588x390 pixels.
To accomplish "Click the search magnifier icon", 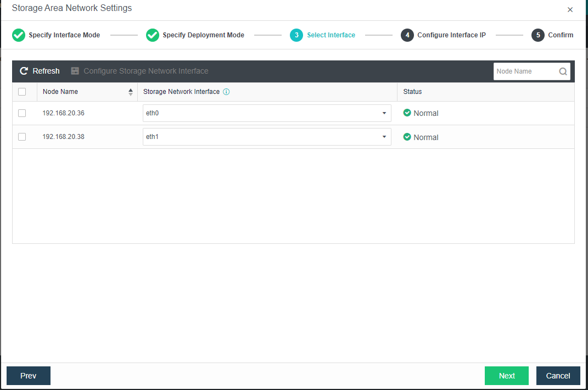I will click(x=563, y=71).
